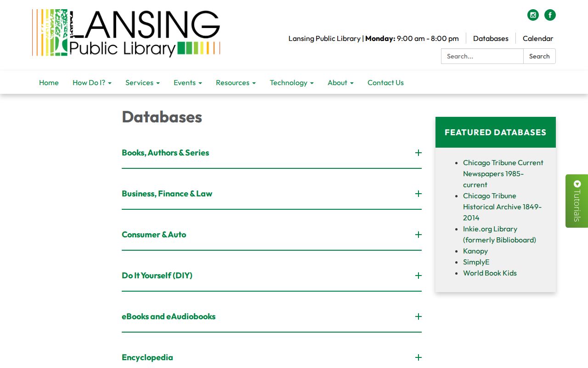The image size is (588, 368).
Task: Go to the Home page
Action: [x=49, y=83]
